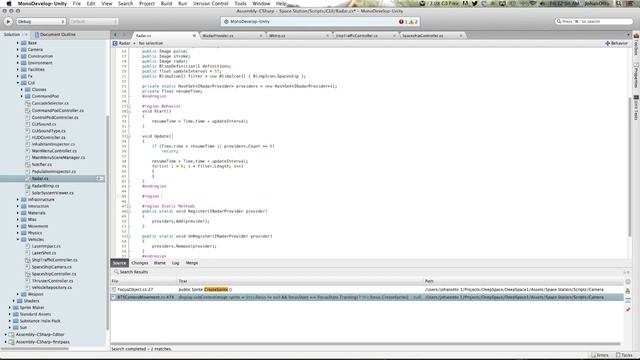Open CascadeSelector.cs file
The width and height of the screenshot is (640, 360).
pyautogui.click(x=50, y=103)
